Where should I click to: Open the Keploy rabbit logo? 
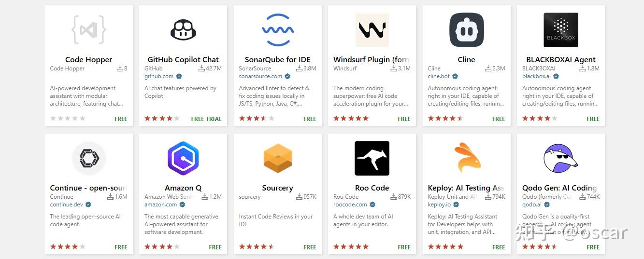point(466,158)
